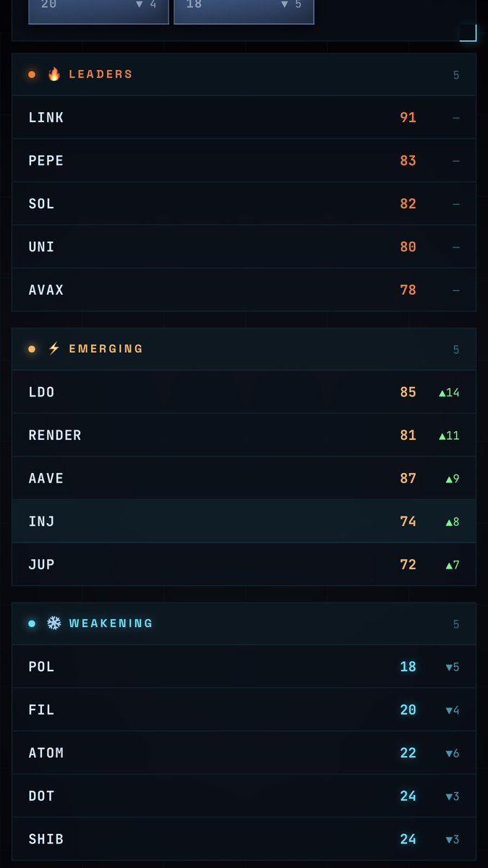Click the top card showing 20

[x=98, y=9]
